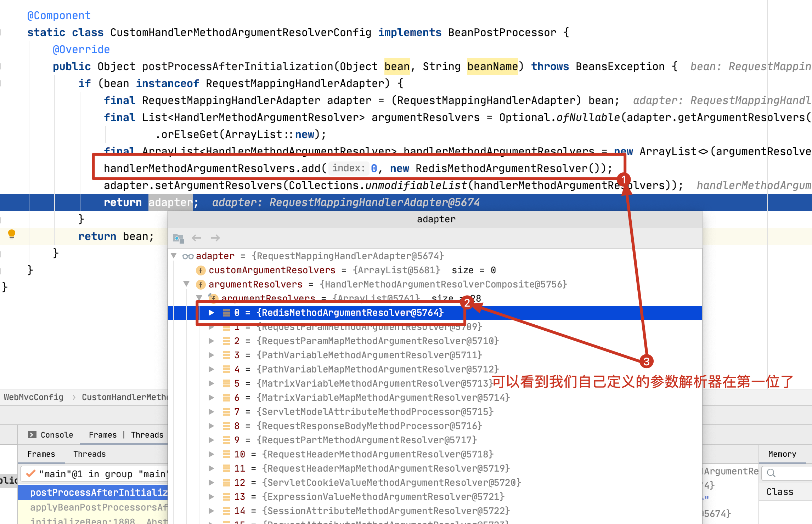Viewport: 812px width, 524px height.
Task: Click the set-as-top-level view icon in adapter popup
Action: (x=179, y=238)
